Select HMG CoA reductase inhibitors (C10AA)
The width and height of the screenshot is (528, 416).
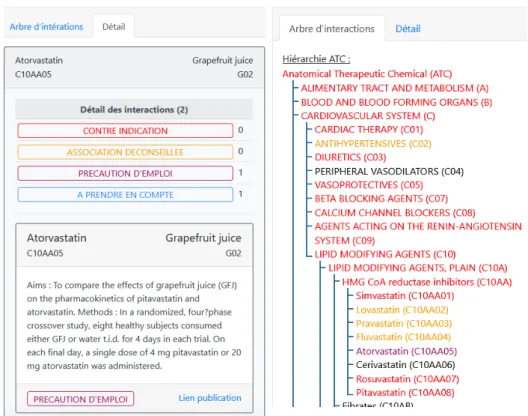pyautogui.click(x=427, y=282)
